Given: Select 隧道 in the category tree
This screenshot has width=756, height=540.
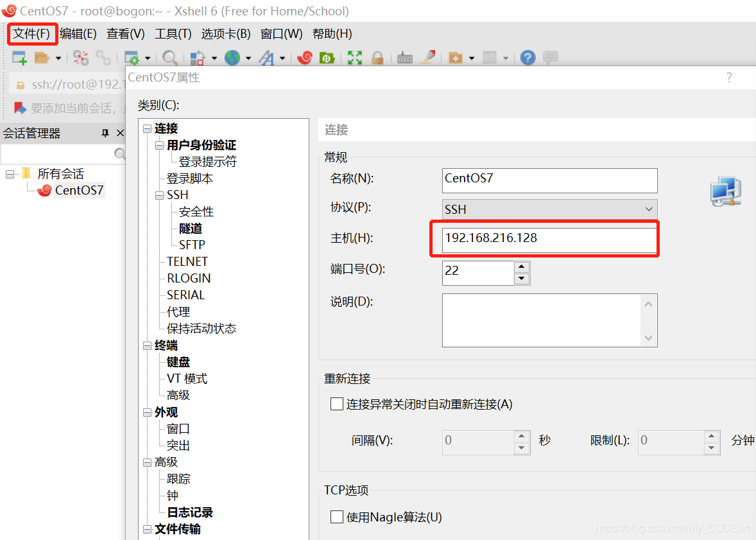Looking at the screenshot, I should tap(191, 228).
